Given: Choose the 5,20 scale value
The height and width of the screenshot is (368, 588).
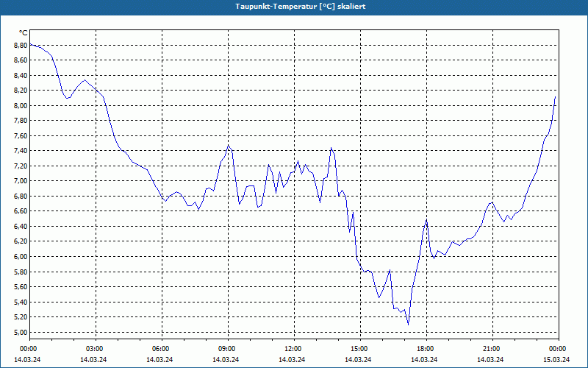Looking at the screenshot, I should pos(21,317).
